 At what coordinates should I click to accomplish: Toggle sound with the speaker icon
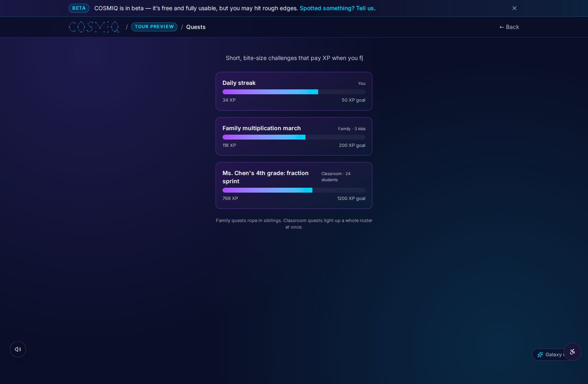pos(18,349)
